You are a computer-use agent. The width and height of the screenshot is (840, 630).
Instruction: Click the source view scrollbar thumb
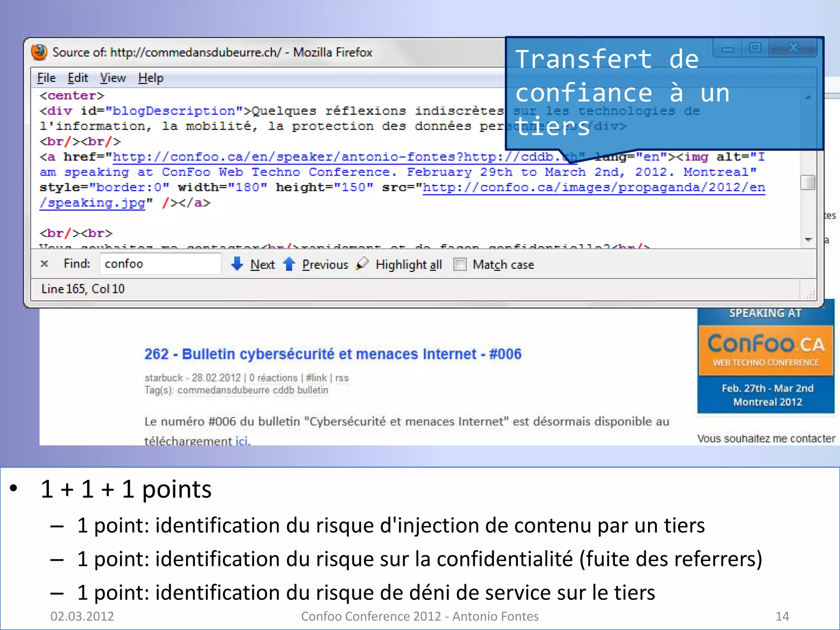tap(808, 183)
